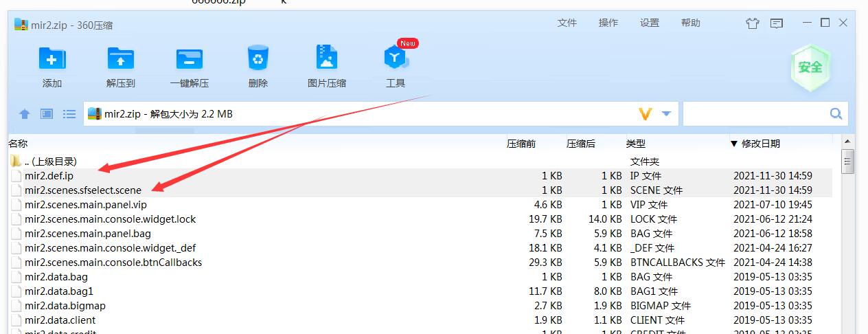Click the 删除 (Delete) recycle icon

click(258, 59)
